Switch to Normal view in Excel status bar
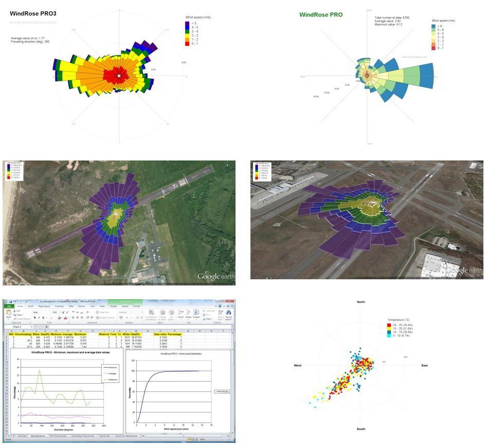This screenshot has height=448, width=487. click(x=189, y=439)
